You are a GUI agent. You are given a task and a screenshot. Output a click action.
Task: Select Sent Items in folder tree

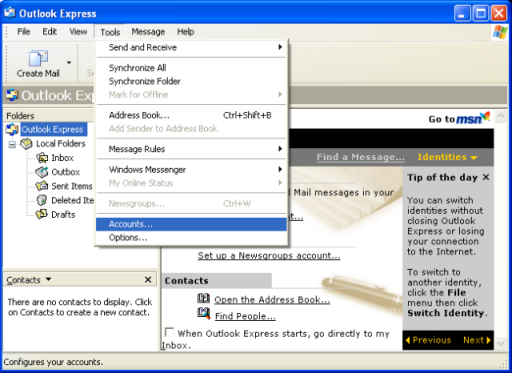pos(71,186)
